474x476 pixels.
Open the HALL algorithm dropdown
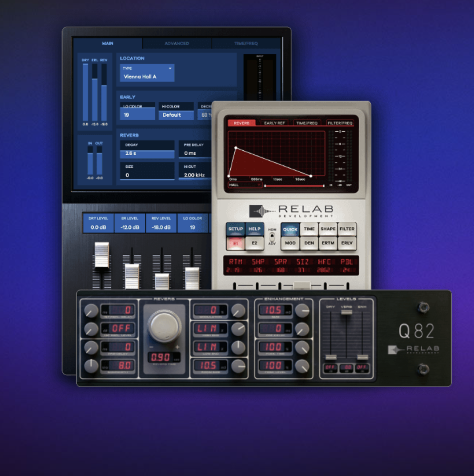[245, 185]
